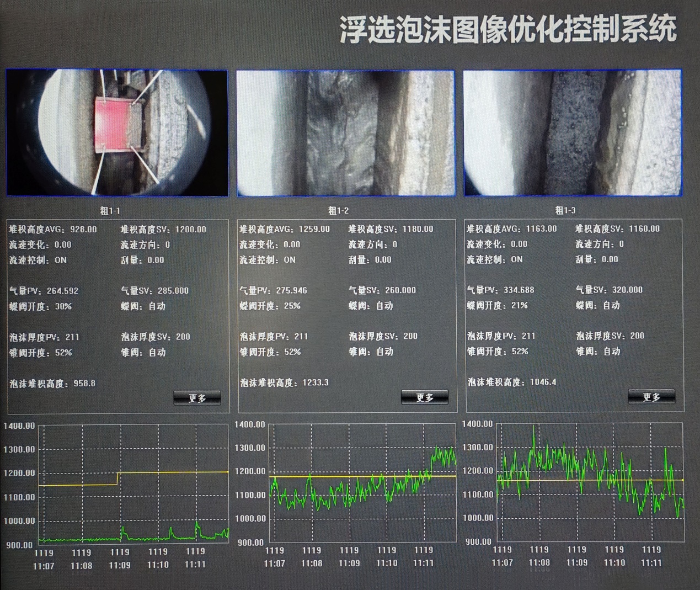Open the 粗1-2 froth camera image
700x590 pixels.
(x=346, y=133)
